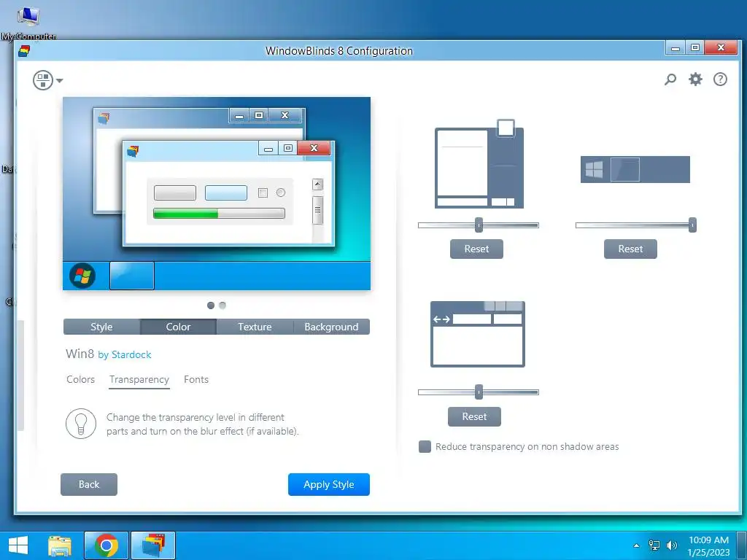Adjust the start menu transparency slider handle
Image resolution: width=747 pixels, height=560 pixels.
pos(479,225)
